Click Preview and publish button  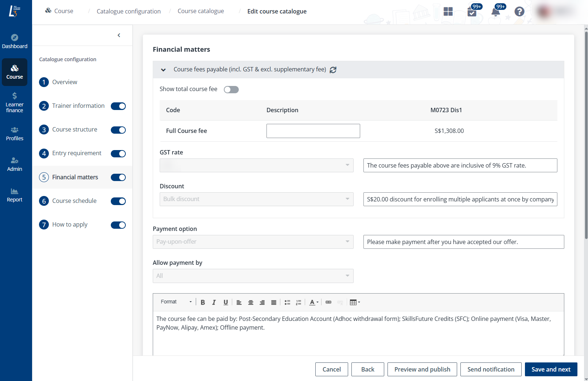(422, 369)
